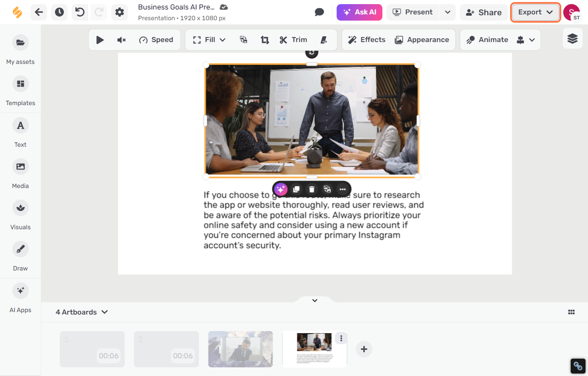The width and height of the screenshot is (588, 376).
Task: Open the Draw panel
Action: (20, 256)
